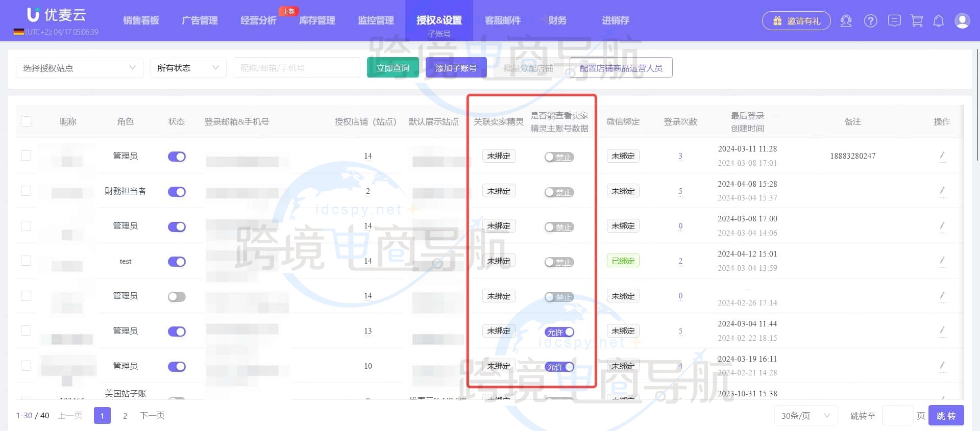Open the customer service headset icon
This screenshot has height=431, width=980.
(846, 21)
